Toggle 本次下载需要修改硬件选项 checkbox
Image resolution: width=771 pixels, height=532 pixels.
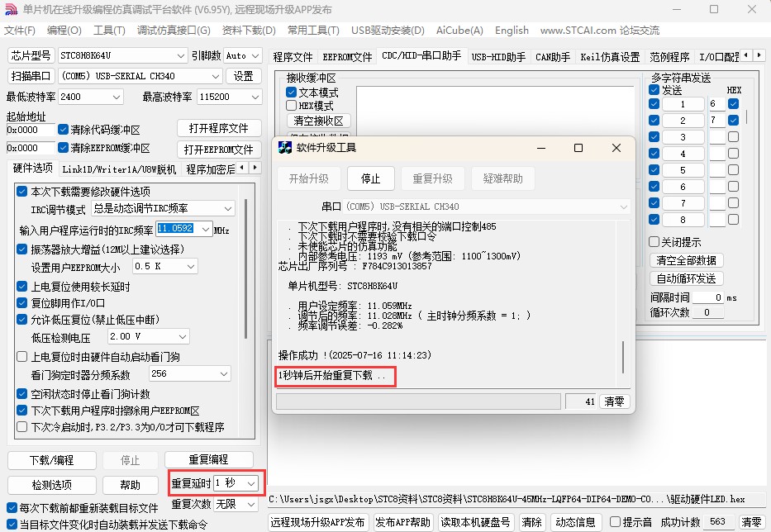click(22, 192)
